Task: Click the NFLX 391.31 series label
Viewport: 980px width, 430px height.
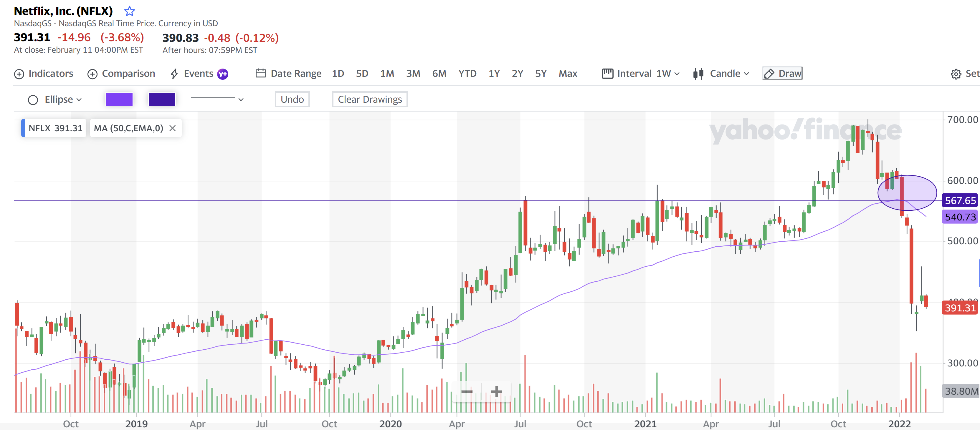Action: click(x=54, y=128)
